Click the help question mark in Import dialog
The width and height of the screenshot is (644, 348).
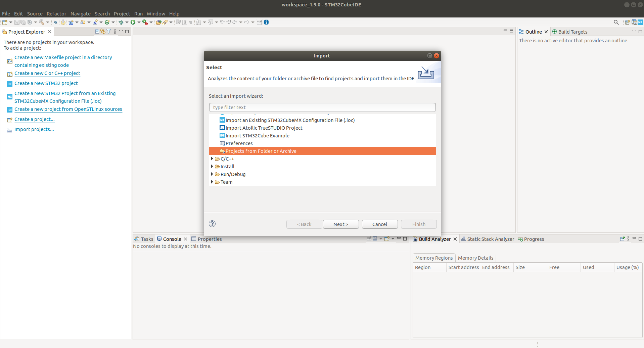[x=212, y=224]
